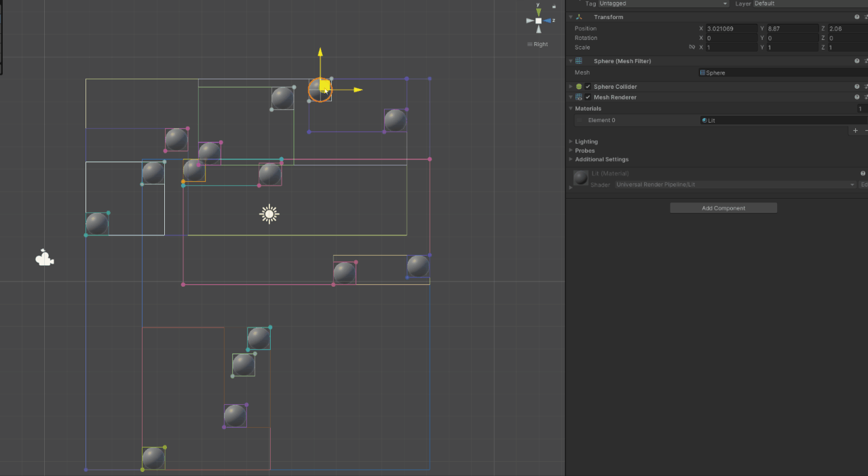Open the scene gizmo hamburger menu
868x476 pixels.
[530, 44]
